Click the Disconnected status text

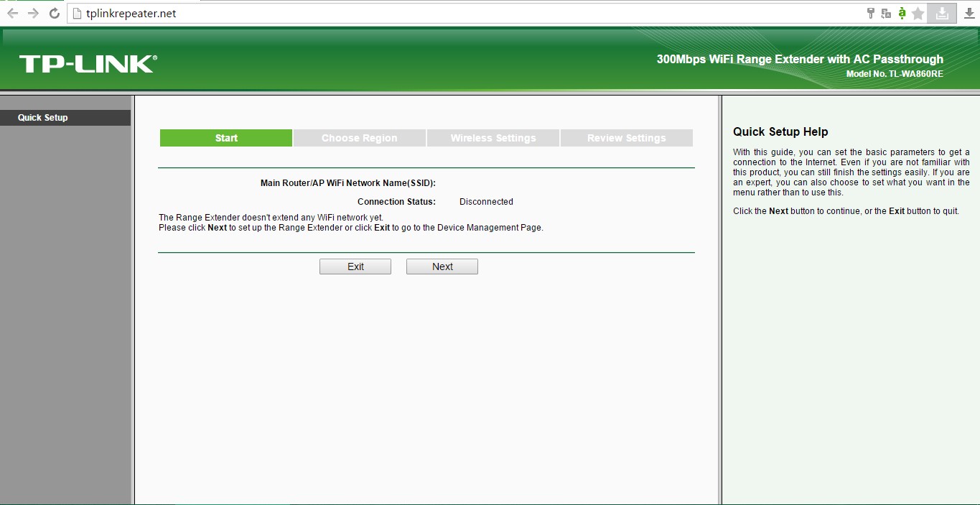(x=486, y=202)
